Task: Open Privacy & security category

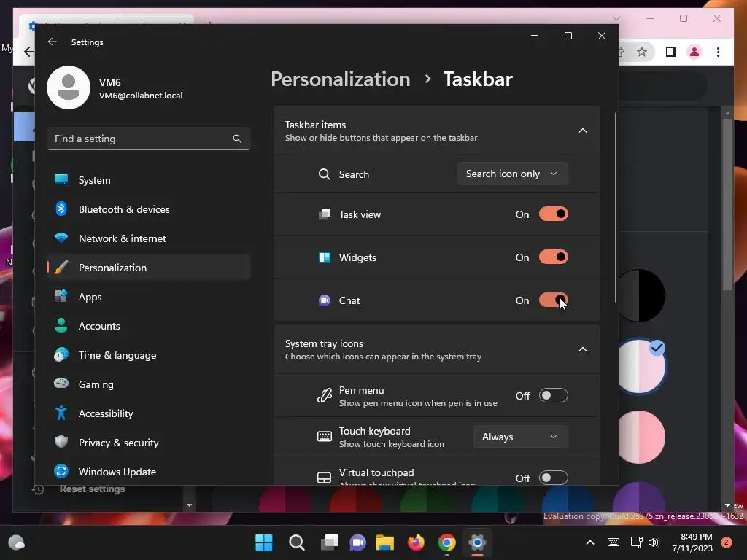Action: (149, 443)
